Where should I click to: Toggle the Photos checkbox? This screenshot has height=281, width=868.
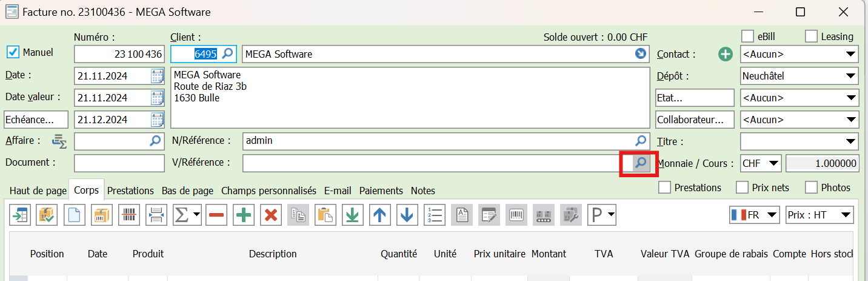pos(812,188)
